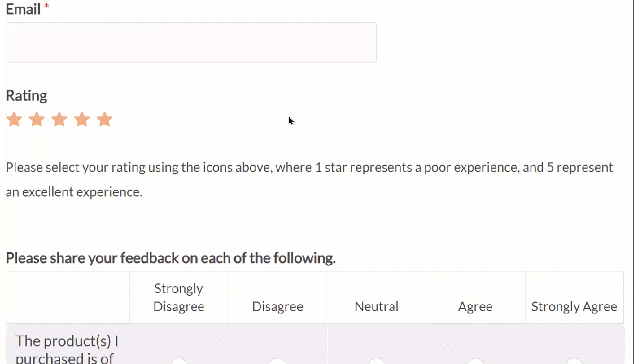This screenshot has height=364, width=634.
Task: Select Disagree for the product quality row
Action: pyautogui.click(x=277, y=362)
